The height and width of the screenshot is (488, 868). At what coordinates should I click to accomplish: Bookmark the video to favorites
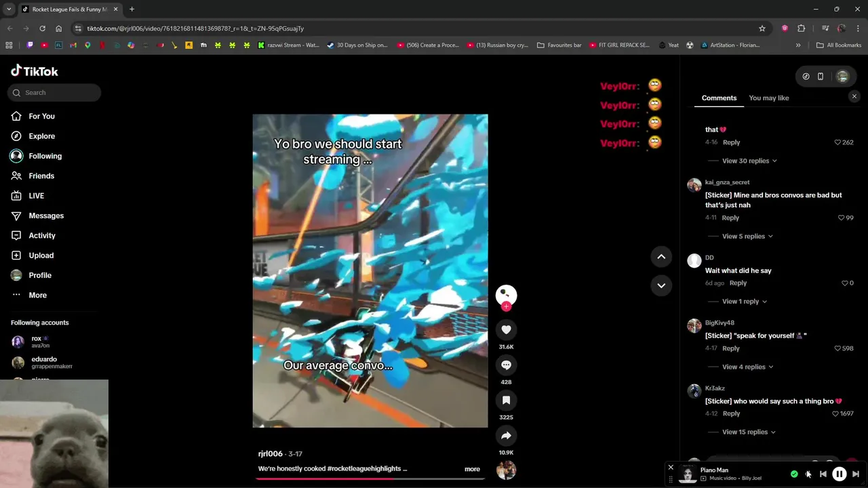coord(506,400)
